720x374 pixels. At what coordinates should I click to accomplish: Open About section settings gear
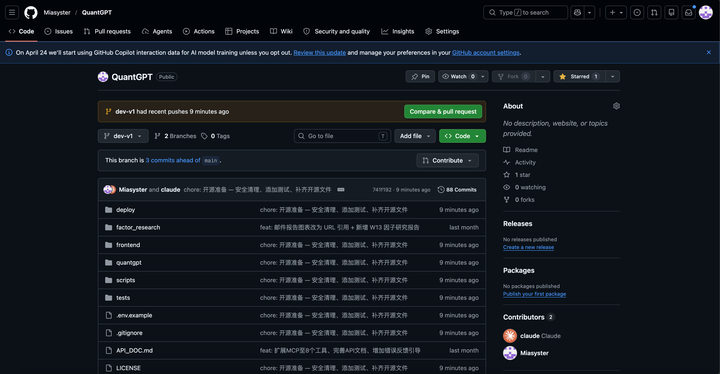click(x=616, y=106)
